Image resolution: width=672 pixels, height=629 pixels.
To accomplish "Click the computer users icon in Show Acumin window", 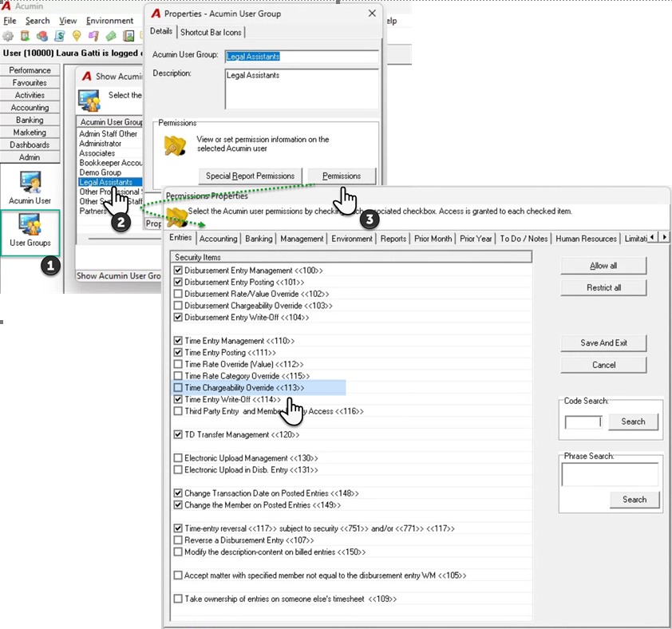I will (x=89, y=101).
